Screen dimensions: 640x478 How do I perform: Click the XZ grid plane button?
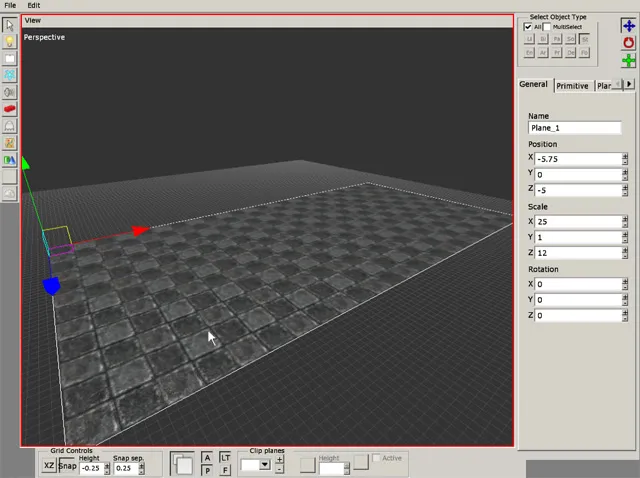coord(49,466)
